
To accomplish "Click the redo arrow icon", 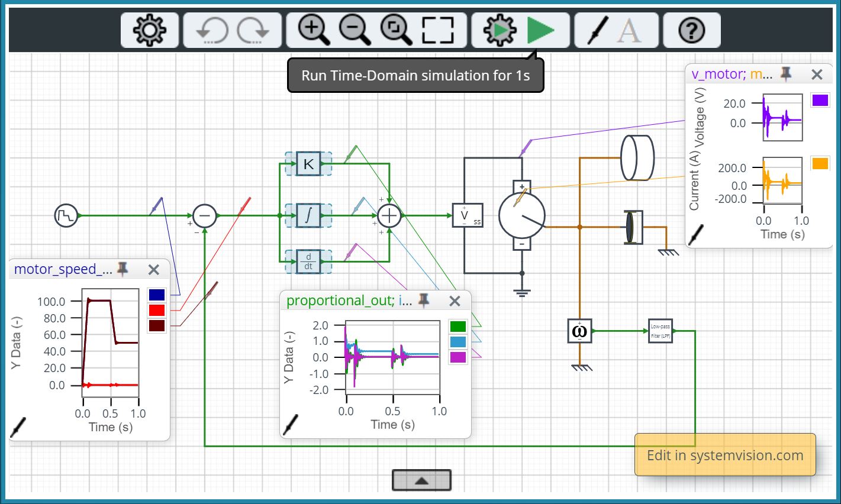I will point(253,30).
